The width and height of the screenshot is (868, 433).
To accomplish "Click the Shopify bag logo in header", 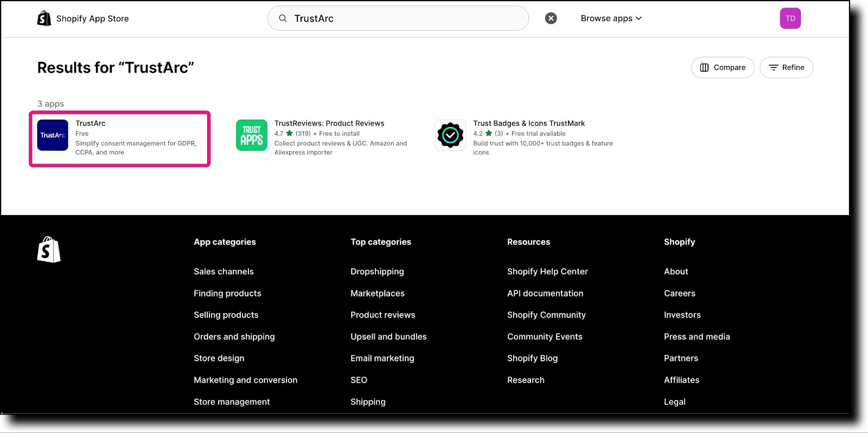I will (44, 18).
